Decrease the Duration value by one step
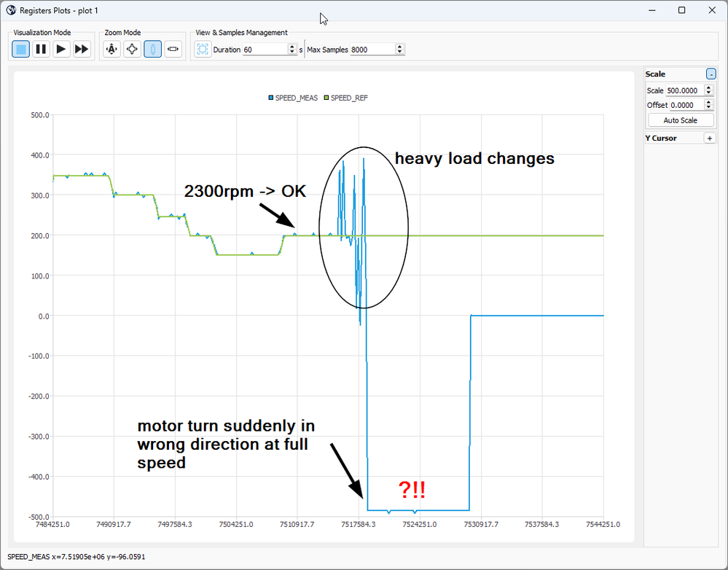The width and height of the screenshot is (728, 570). [x=292, y=52]
